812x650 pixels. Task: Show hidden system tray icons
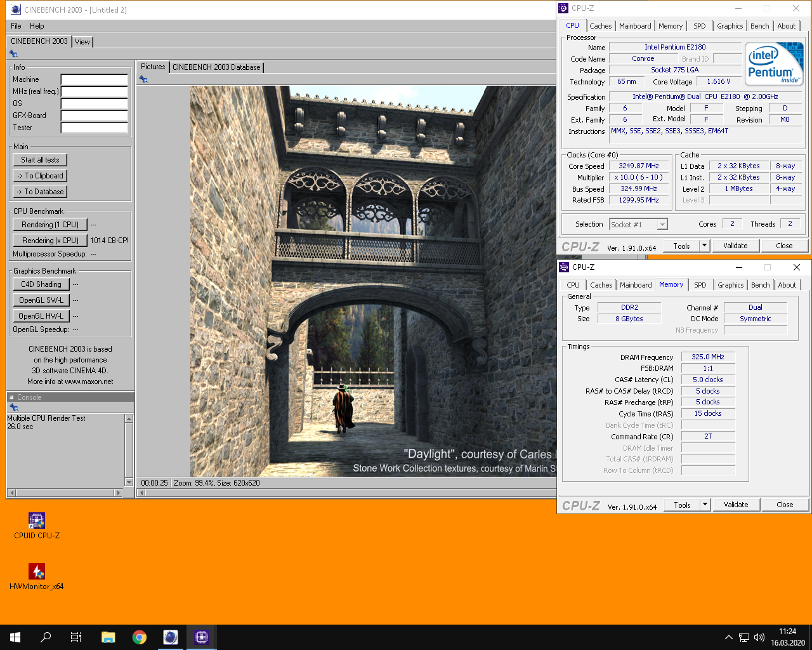pos(729,637)
